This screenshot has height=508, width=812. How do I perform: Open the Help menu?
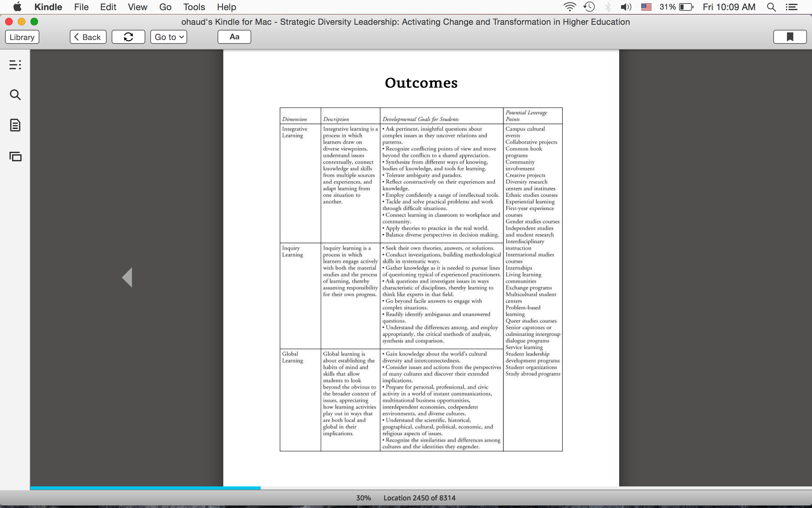[x=226, y=7]
